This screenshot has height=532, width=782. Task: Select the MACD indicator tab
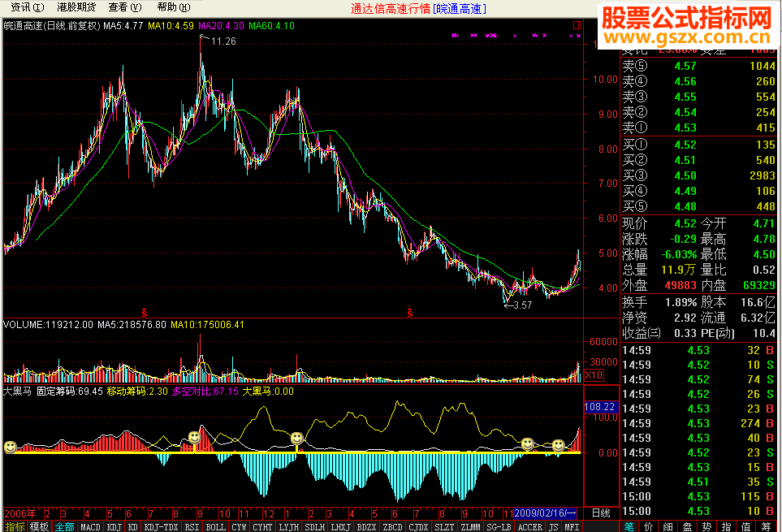click(90, 526)
